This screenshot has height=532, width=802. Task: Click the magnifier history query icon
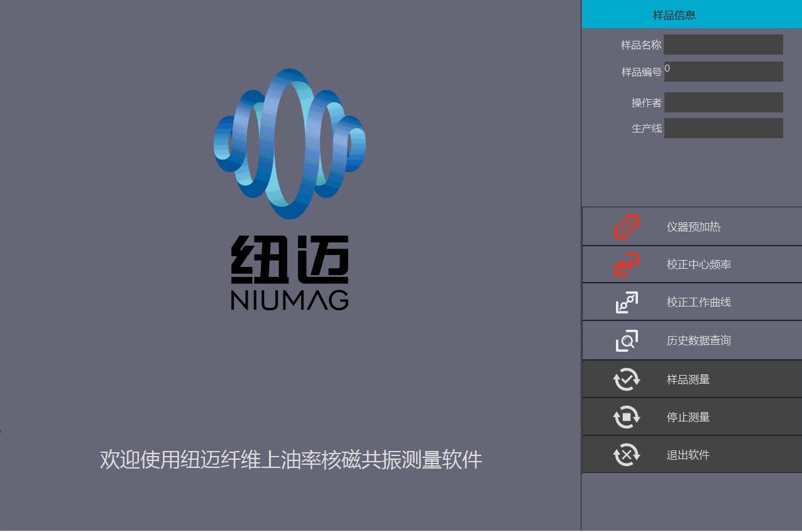click(x=627, y=340)
